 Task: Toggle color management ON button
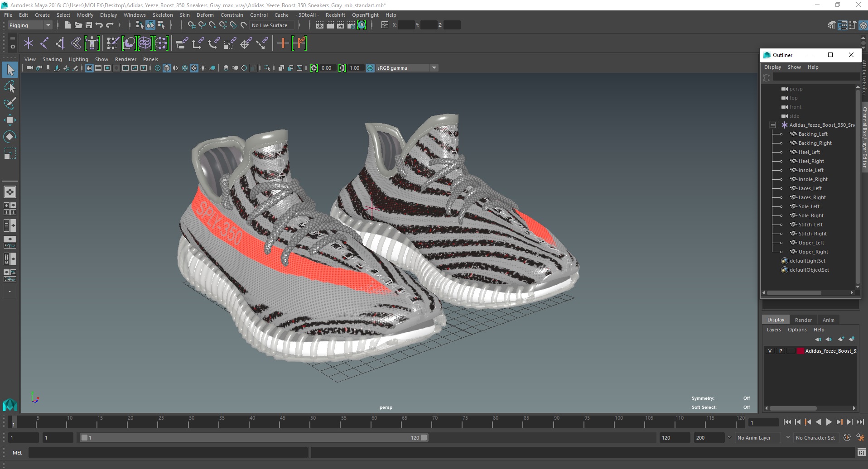[370, 68]
